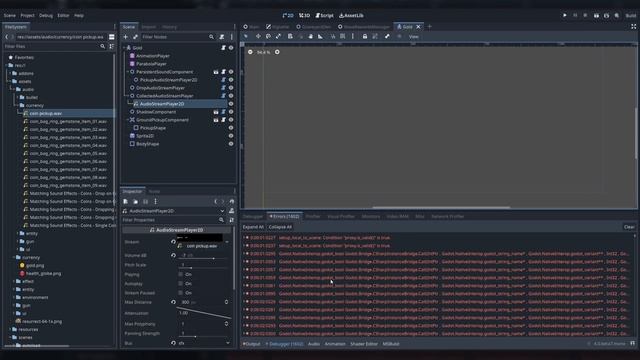Switch to the Errors tab
The image size is (640, 360).
tap(284, 216)
